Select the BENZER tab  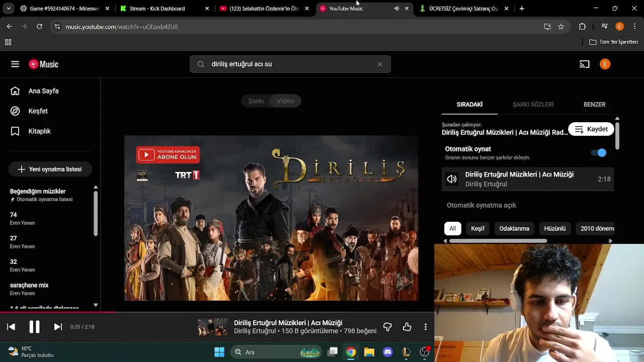[594, 105]
